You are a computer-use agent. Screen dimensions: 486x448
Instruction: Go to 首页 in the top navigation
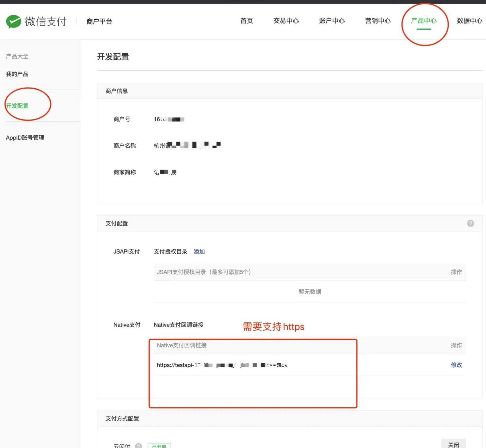point(246,21)
